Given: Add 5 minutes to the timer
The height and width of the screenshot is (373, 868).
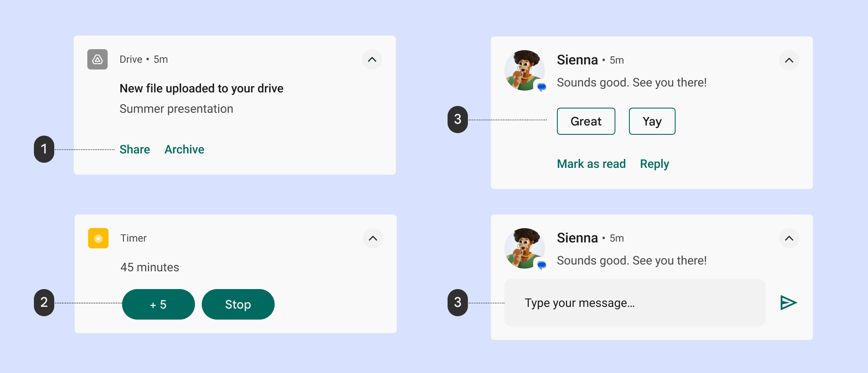Looking at the screenshot, I should click(159, 304).
